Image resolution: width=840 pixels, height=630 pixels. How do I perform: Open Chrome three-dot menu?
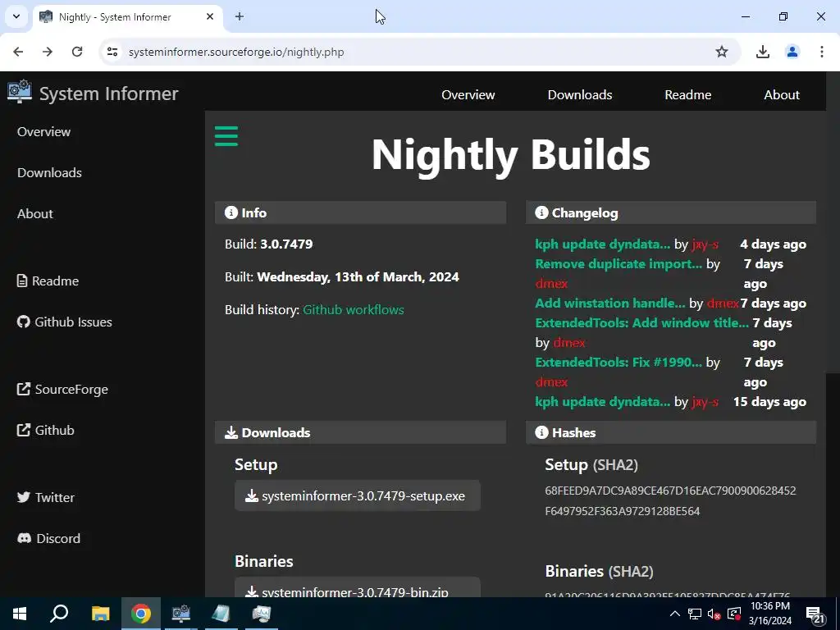coord(821,52)
